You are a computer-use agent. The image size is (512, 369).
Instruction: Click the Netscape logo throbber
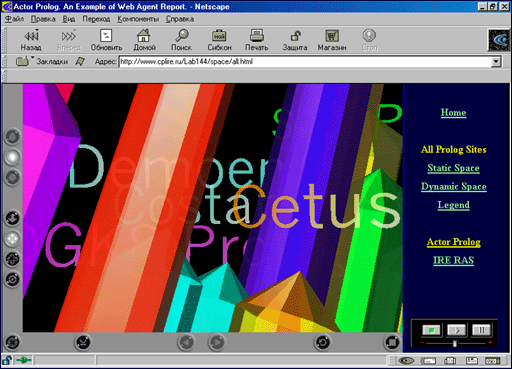click(x=499, y=40)
